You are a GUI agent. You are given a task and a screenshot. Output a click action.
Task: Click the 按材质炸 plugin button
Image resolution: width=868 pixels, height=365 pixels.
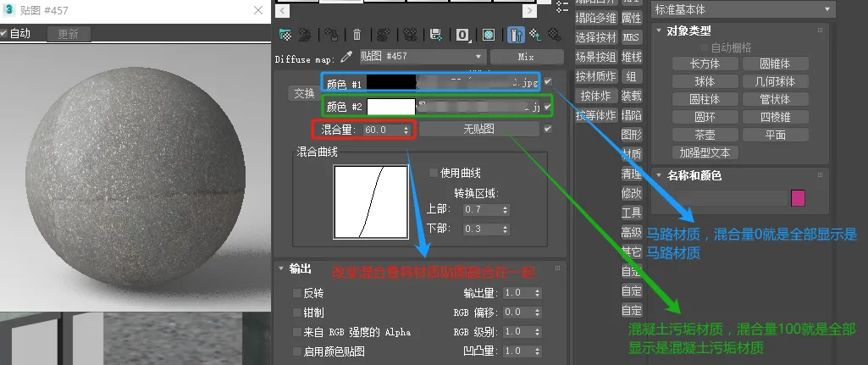click(x=595, y=76)
